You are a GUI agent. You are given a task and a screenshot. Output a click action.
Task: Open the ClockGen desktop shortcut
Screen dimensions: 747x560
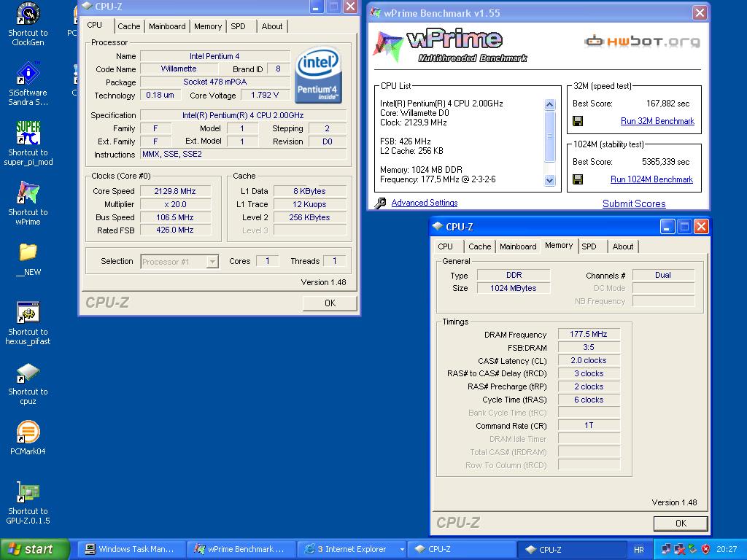coord(28,24)
